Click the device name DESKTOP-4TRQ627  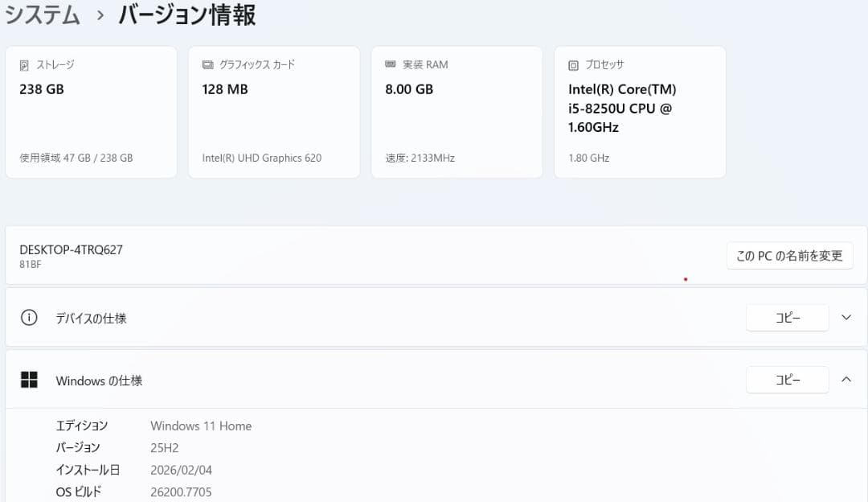(x=69, y=249)
